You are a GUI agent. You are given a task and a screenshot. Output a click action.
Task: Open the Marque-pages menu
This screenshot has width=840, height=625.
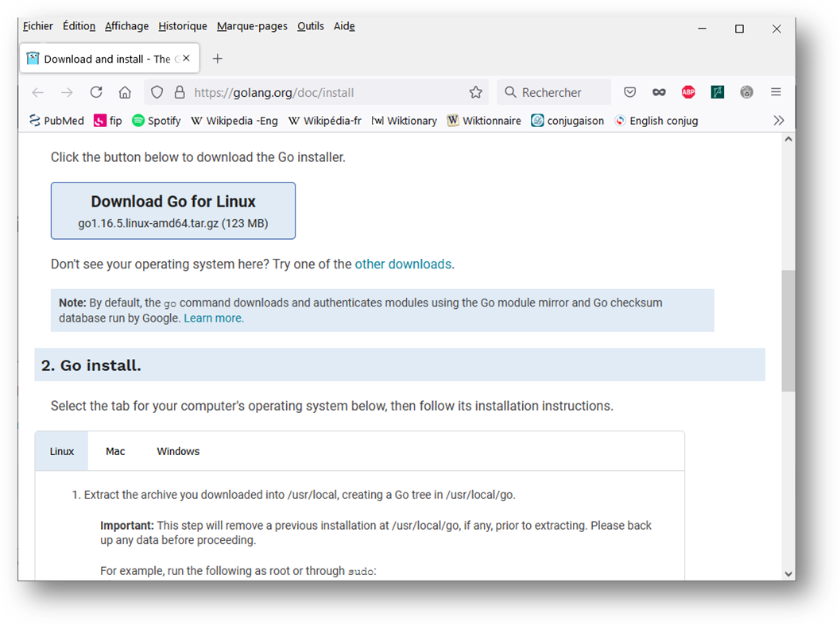tap(252, 26)
